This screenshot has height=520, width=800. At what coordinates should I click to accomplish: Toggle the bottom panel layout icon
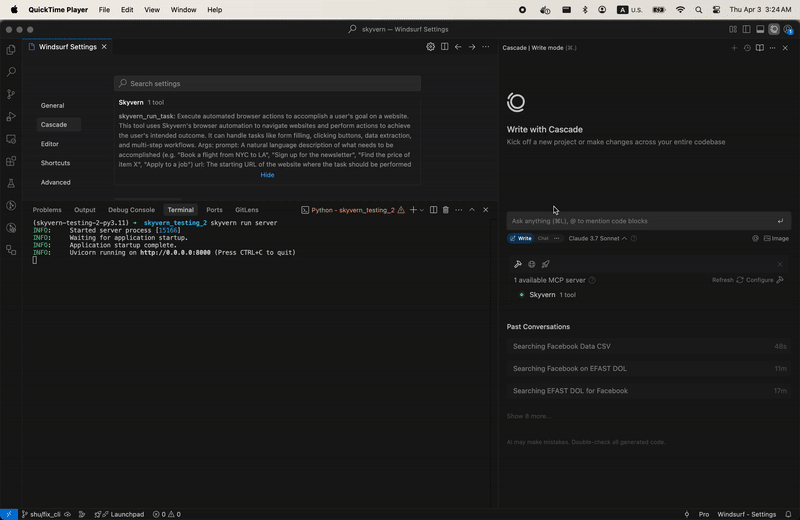click(760, 30)
